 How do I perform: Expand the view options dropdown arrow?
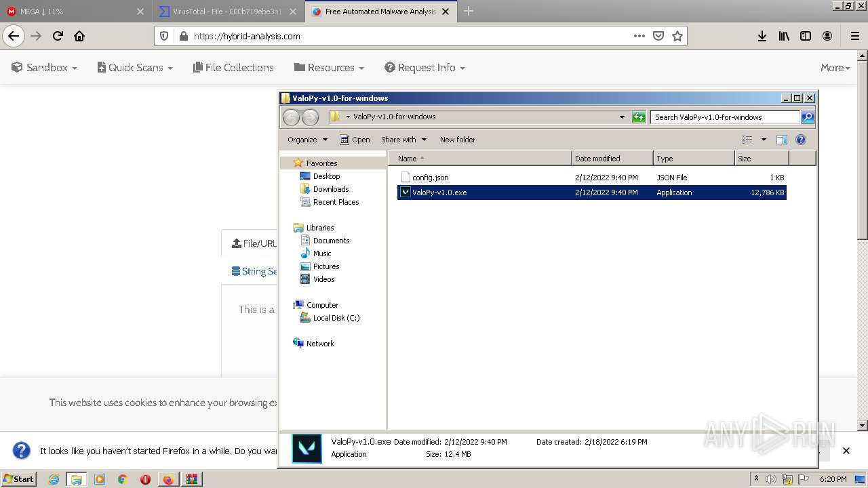click(764, 140)
